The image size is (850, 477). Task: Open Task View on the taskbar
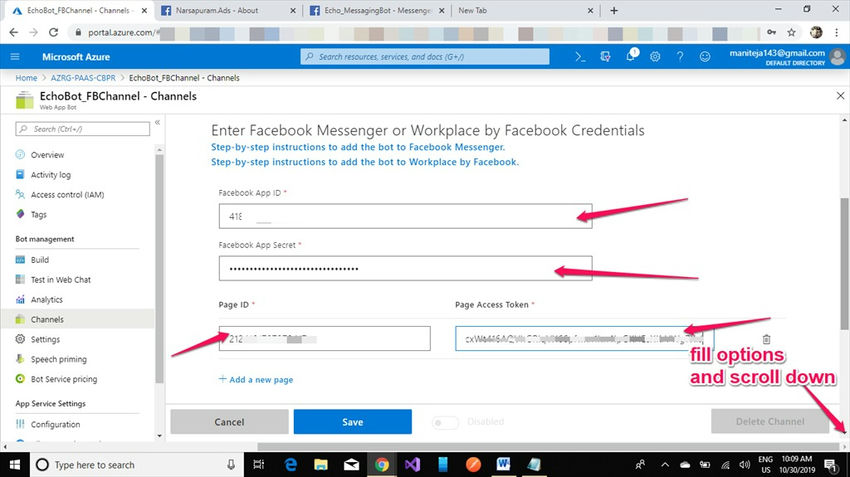259,465
